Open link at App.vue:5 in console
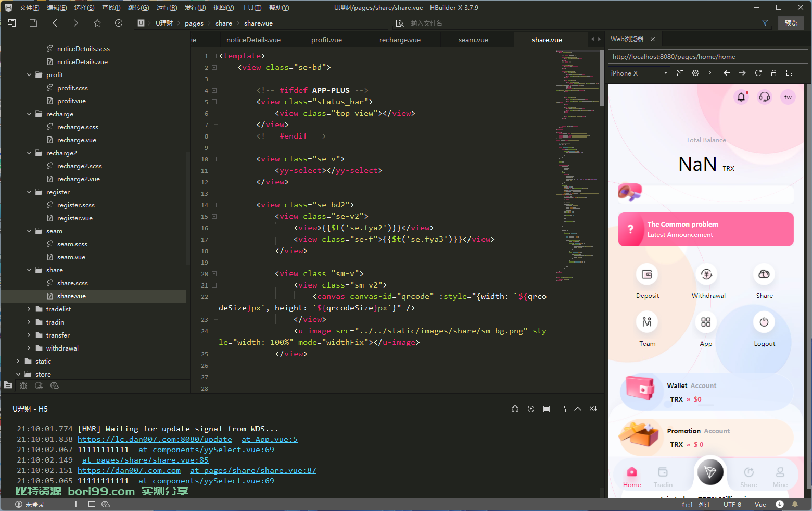 [x=270, y=439]
